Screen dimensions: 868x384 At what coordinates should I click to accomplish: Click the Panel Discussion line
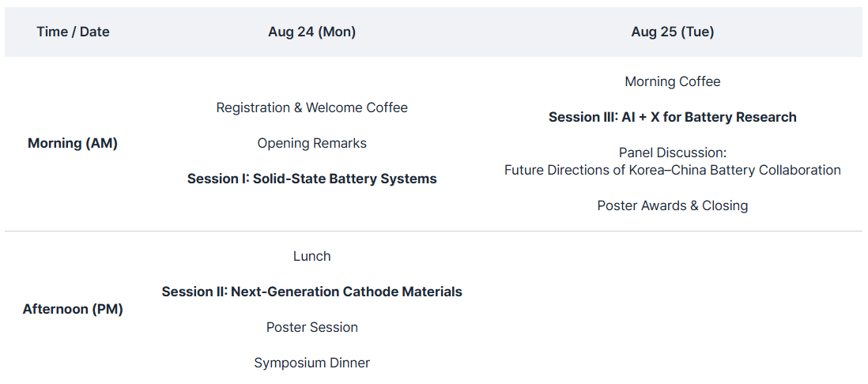tap(672, 152)
